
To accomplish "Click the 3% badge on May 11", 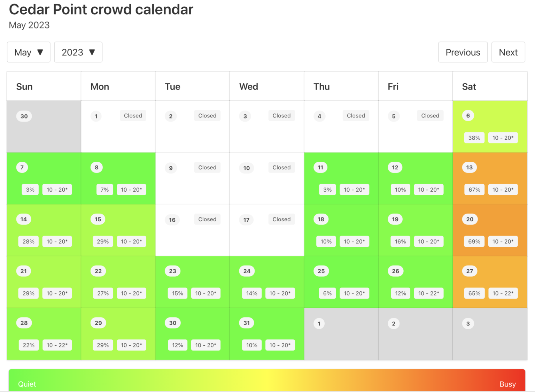I will click(327, 190).
